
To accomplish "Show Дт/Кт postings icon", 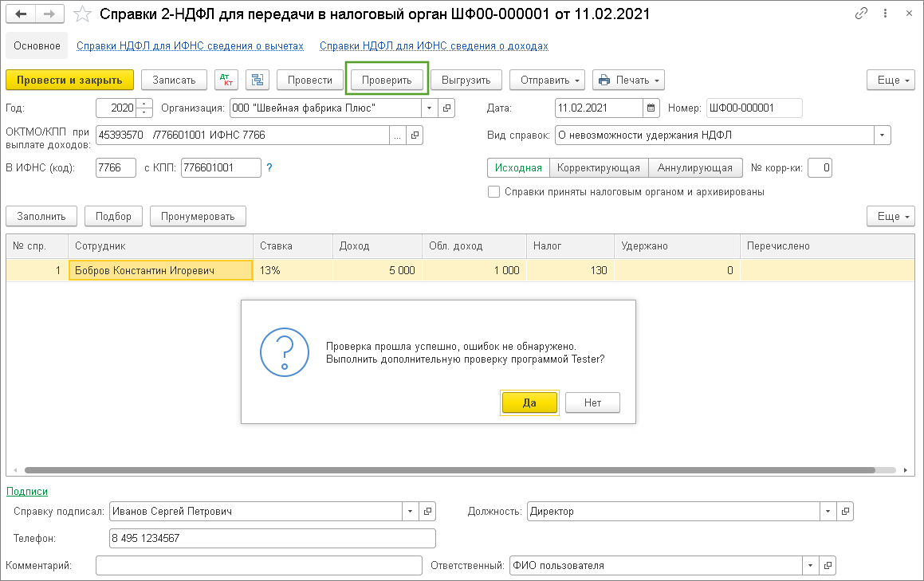I will [x=226, y=80].
